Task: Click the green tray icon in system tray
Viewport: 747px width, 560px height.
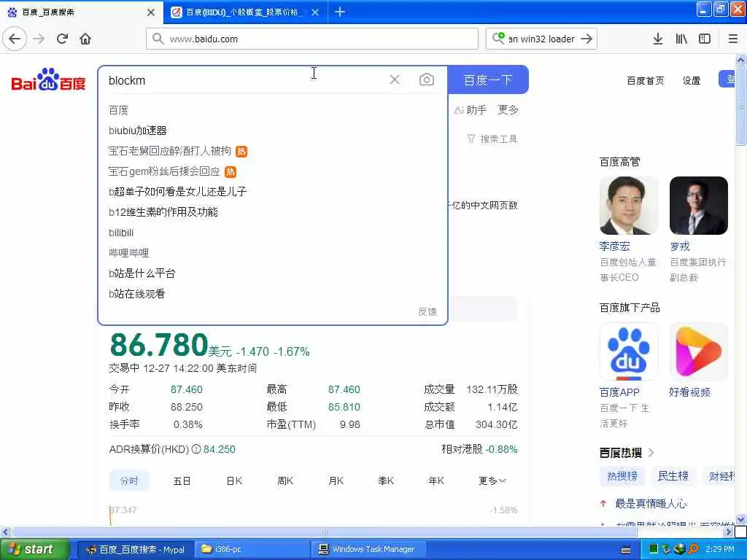Action: click(654, 549)
